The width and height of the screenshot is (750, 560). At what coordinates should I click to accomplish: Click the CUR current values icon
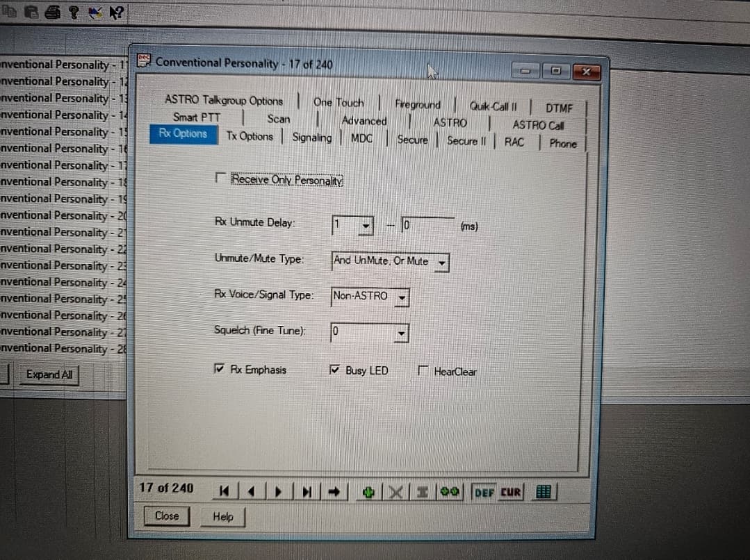pos(510,492)
